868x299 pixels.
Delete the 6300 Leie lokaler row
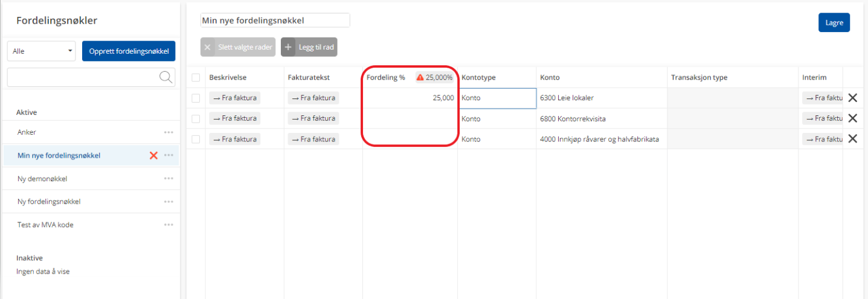pyautogui.click(x=852, y=98)
